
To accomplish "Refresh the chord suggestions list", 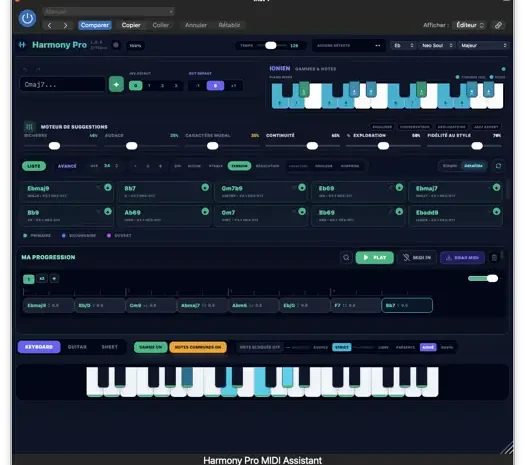I will pos(498,166).
